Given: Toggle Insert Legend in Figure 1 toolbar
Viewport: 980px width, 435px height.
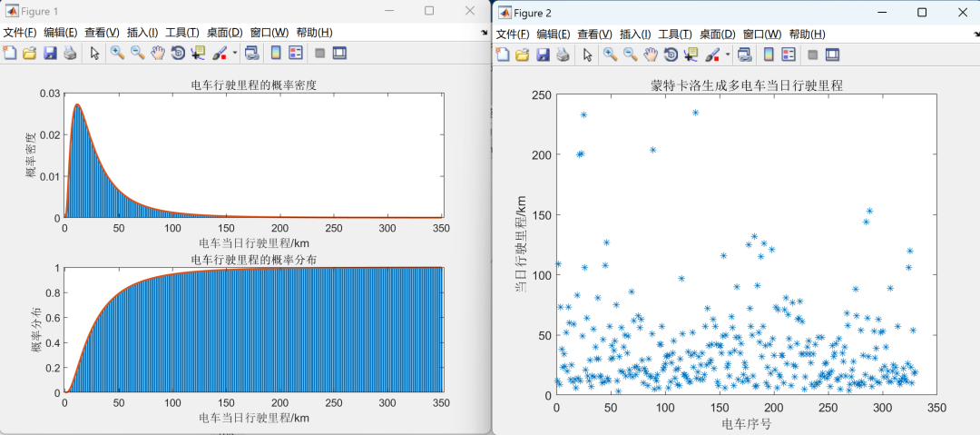Looking at the screenshot, I should [x=296, y=54].
